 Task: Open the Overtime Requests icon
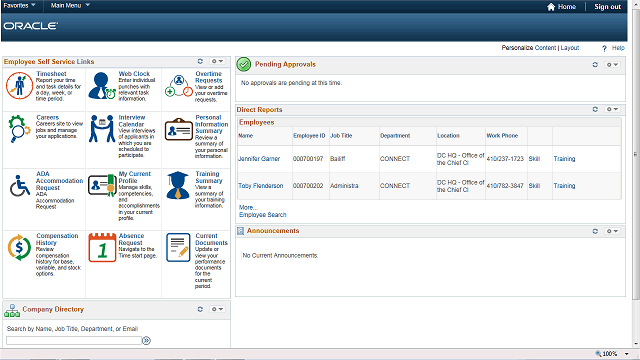179,86
